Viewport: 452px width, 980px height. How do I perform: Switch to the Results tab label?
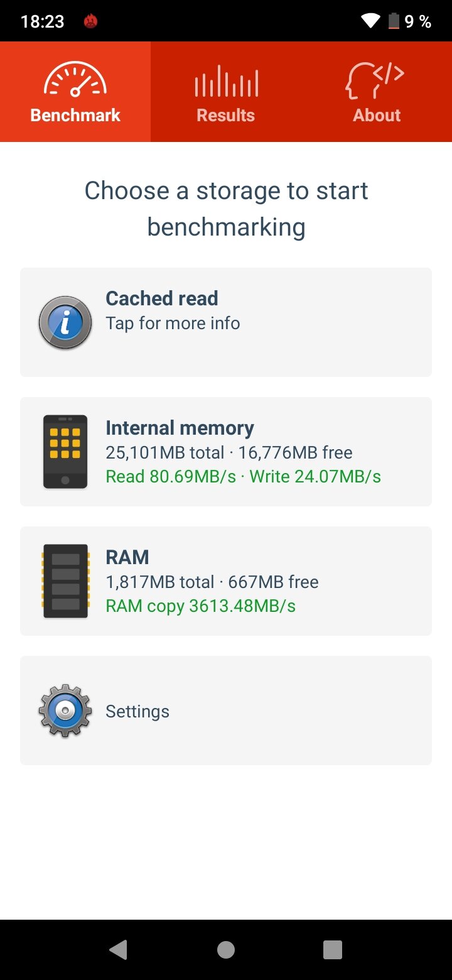click(x=226, y=116)
